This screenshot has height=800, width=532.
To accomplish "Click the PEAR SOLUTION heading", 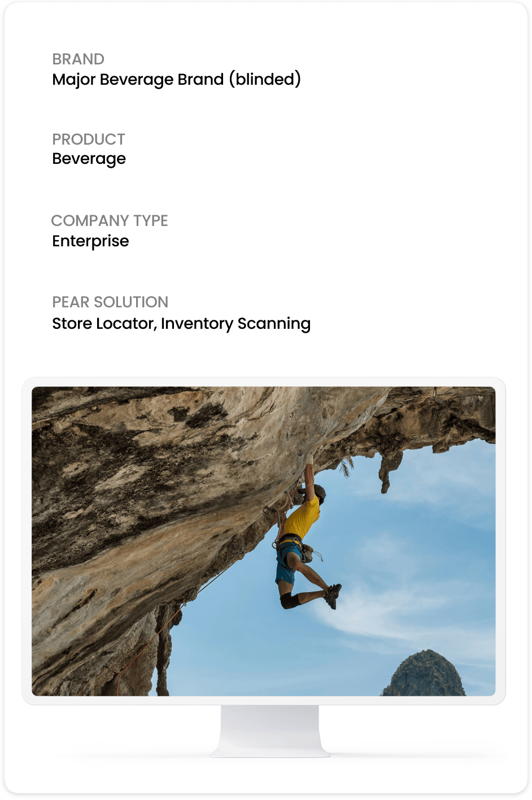I will [x=110, y=302].
